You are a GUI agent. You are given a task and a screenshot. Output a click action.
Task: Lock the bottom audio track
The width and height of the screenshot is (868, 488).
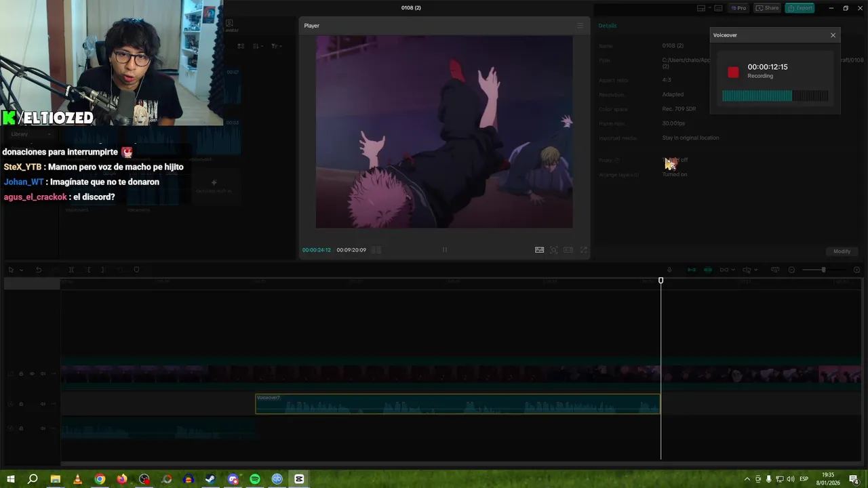point(21,428)
